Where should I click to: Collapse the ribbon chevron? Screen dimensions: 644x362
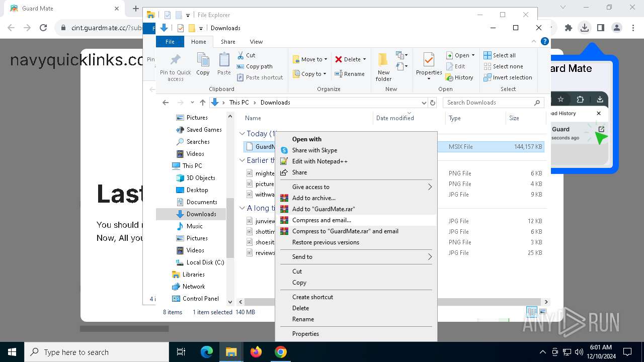pos(534,42)
